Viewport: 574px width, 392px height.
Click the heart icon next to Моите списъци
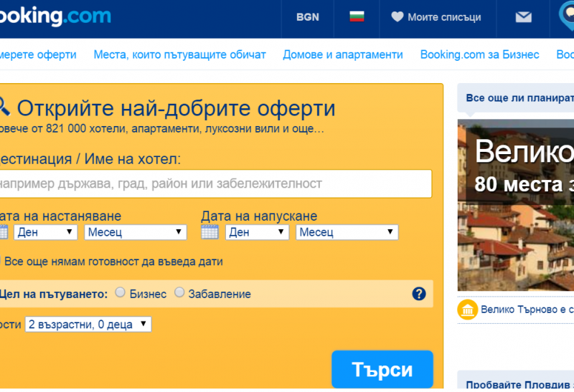[397, 16]
